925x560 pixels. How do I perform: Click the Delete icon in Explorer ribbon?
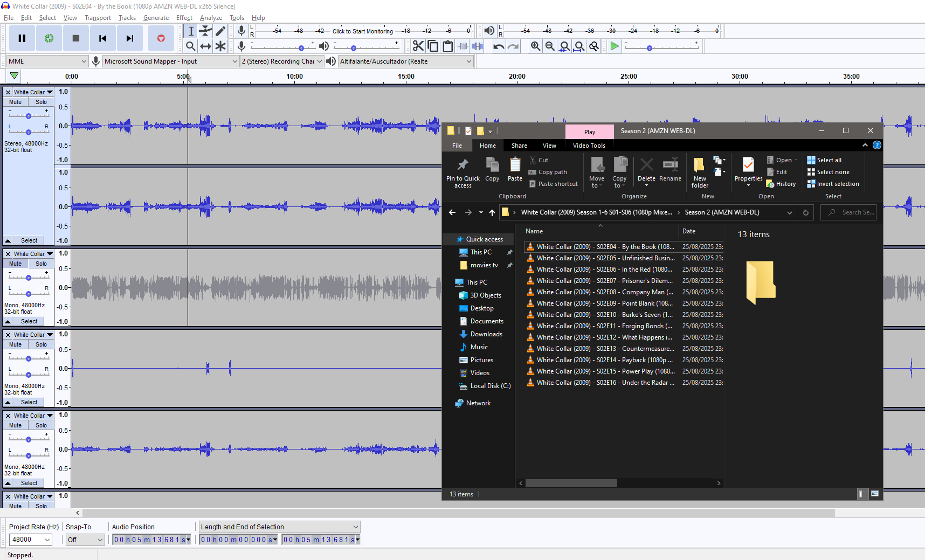pos(646,171)
